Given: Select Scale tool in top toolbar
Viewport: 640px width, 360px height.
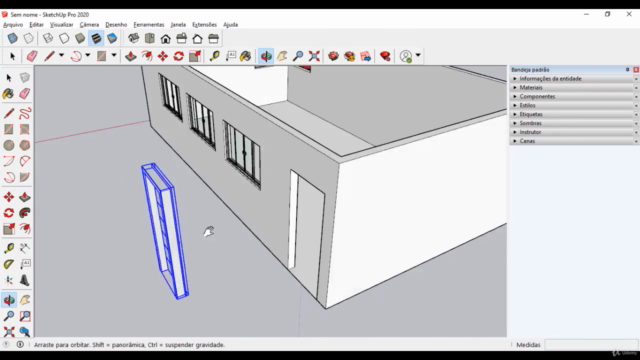Looking at the screenshot, I should [x=195, y=56].
